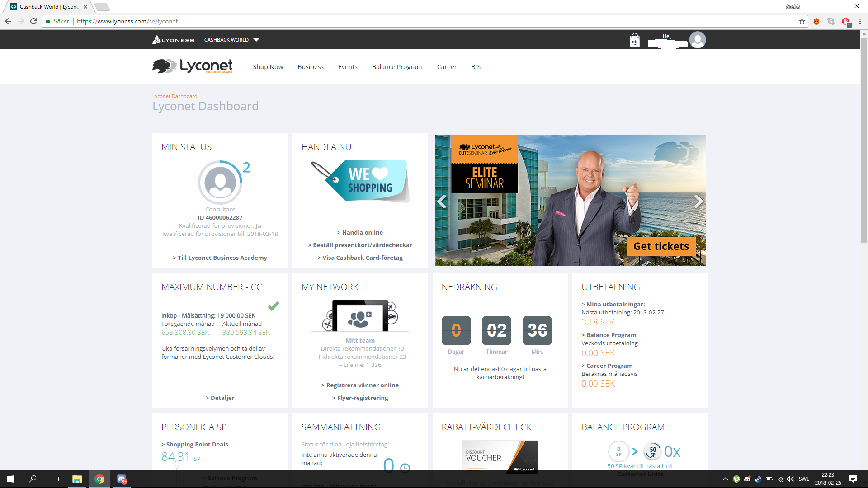Click the Discount Voucher image

500,456
